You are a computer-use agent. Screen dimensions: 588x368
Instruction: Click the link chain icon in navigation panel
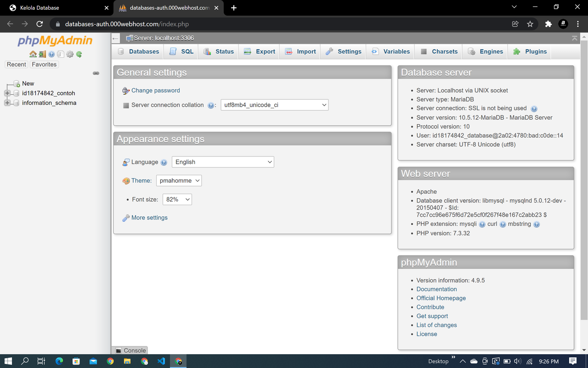(96, 73)
